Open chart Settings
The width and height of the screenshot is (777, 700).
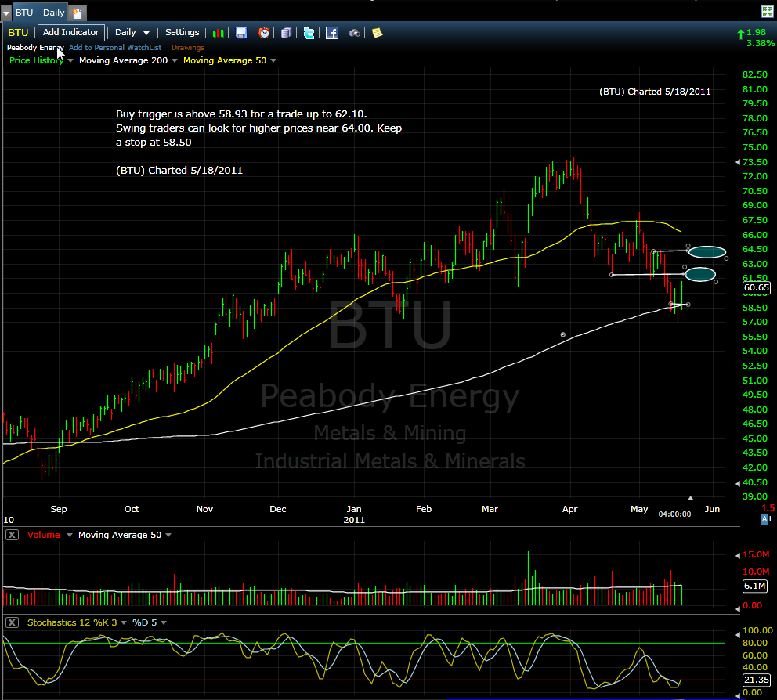coord(182,33)
